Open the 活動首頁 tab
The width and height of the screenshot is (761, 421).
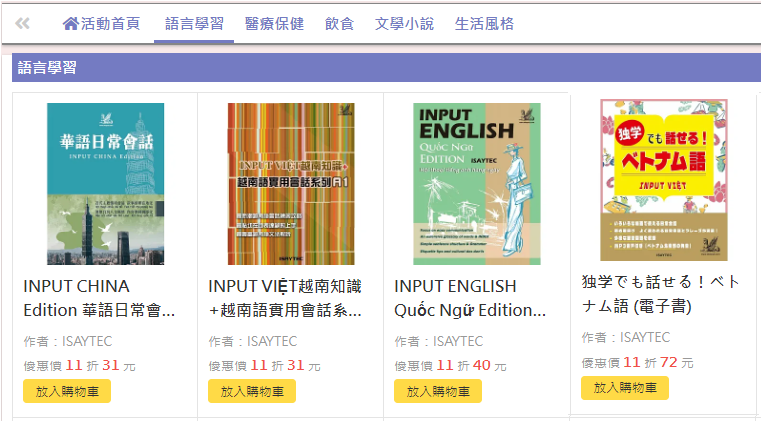[x=102, y=23]
